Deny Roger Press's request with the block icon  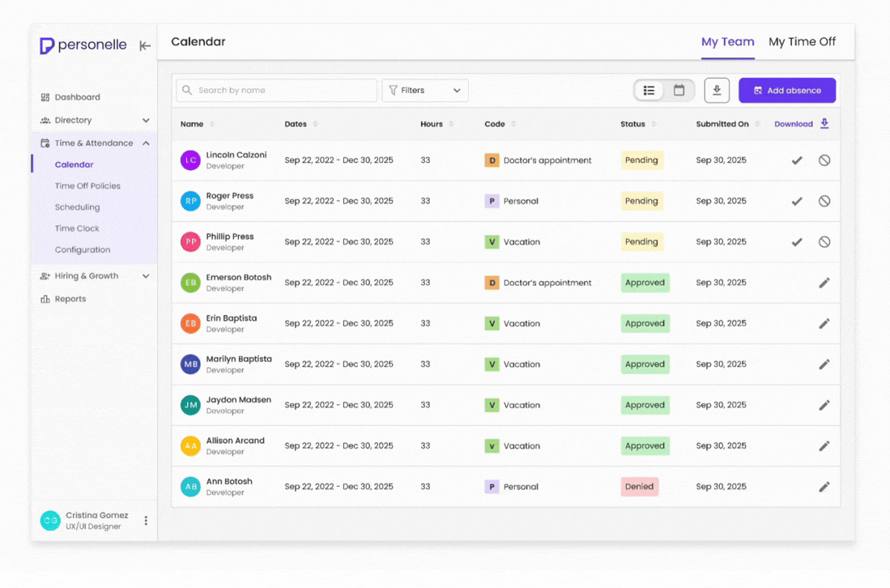(x=824, y=201)
